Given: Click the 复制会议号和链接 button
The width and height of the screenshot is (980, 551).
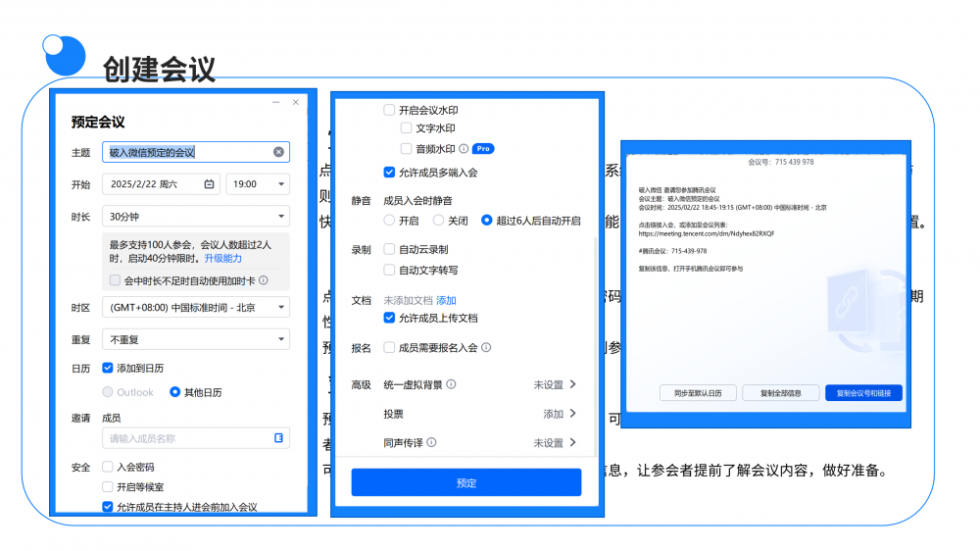Looking at the screenshot, I should point(863,393).
